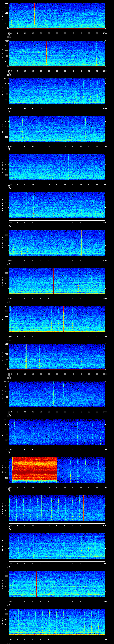Click the 21:25:00 start timestamp label

pyautogui.click(x=9, y=374)
